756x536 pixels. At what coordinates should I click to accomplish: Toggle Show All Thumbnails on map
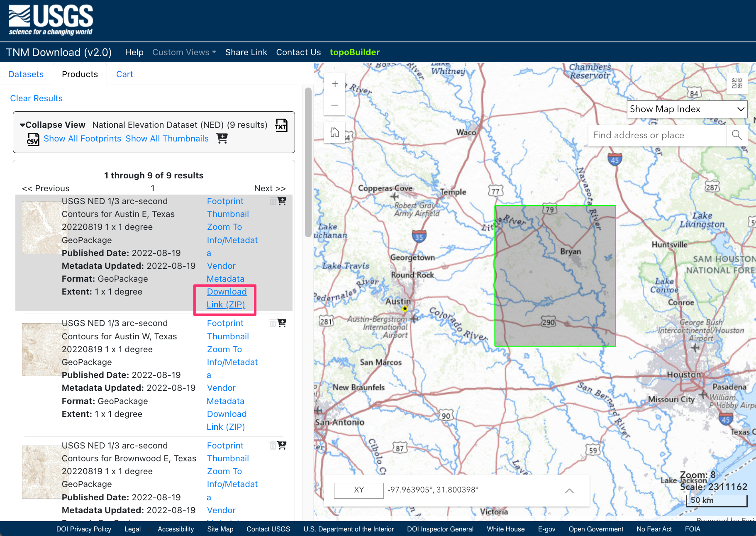(x=167, y=139)
